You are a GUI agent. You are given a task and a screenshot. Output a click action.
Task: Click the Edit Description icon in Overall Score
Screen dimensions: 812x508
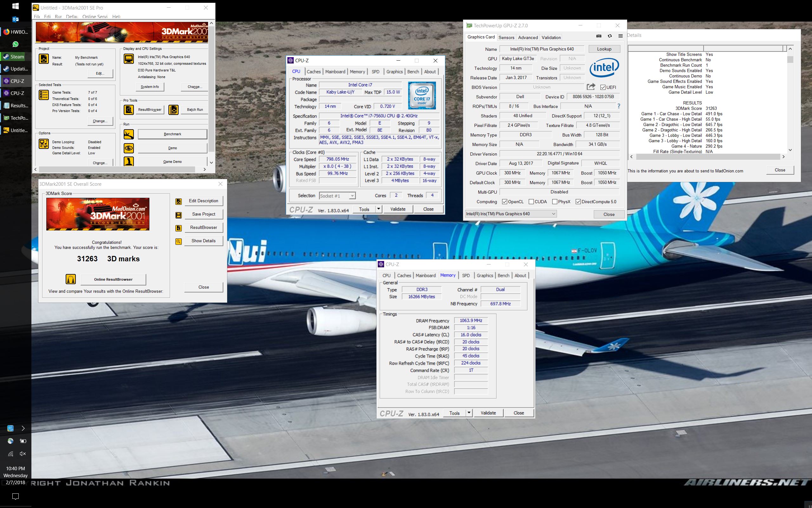[x=179, y=201]
